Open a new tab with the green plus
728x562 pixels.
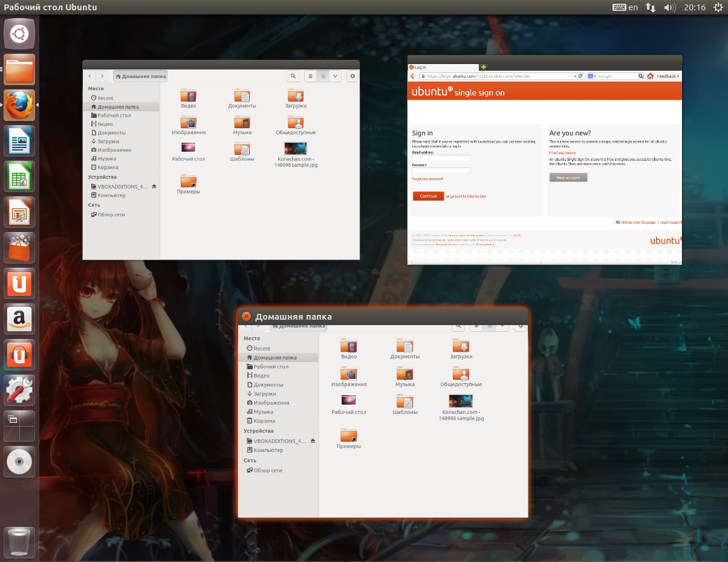[x=484, y=66]
